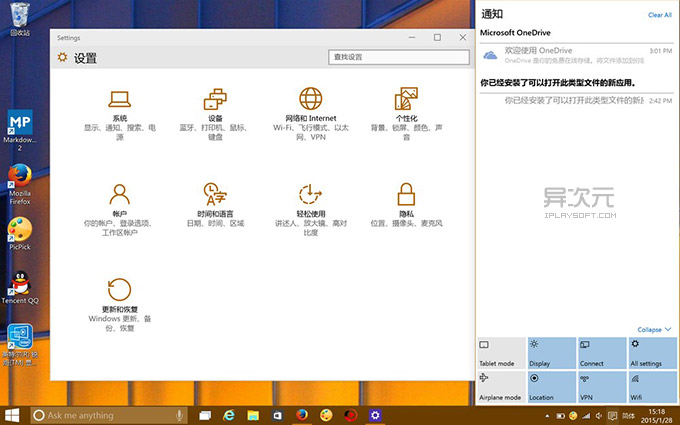This screenshot has height=425, width=680.
Task: Click the battery icon in the system tray
Action: click(x=560, y=416)
